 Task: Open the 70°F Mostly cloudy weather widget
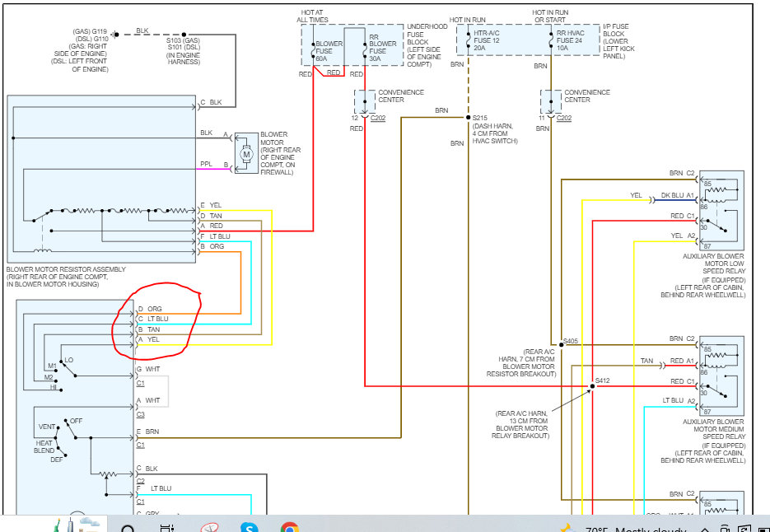click(625, 528)
